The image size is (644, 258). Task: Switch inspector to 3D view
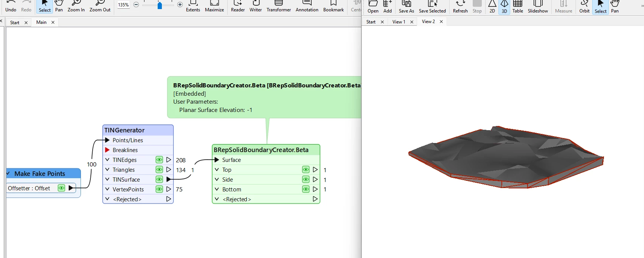(x=504, y=7)
